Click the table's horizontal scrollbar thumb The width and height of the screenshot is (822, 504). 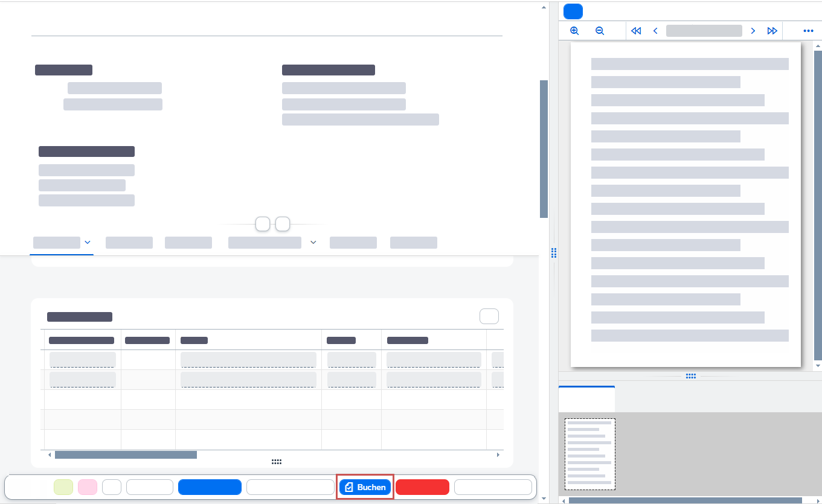(126, 455)
